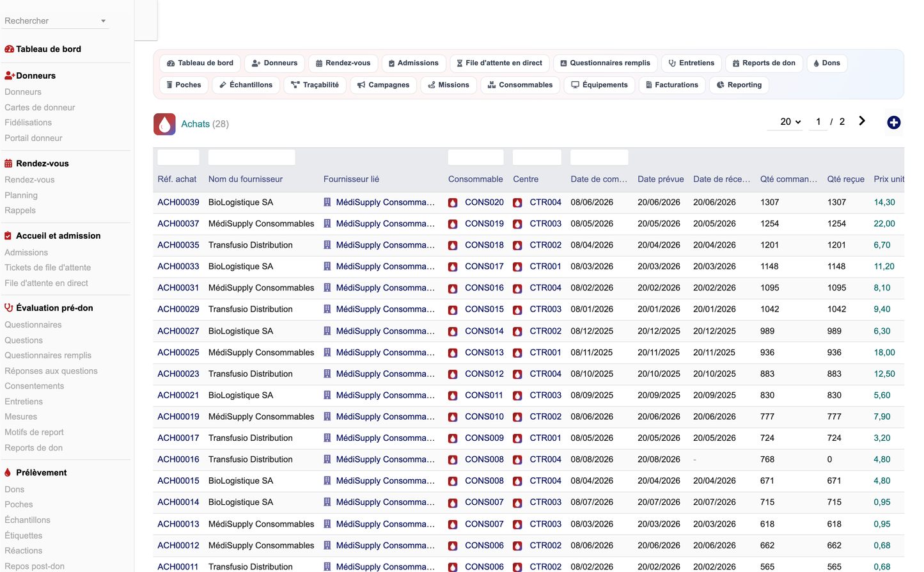Click Nom du fournisseur filter field
924x572 pixels.
coord(251,157)
